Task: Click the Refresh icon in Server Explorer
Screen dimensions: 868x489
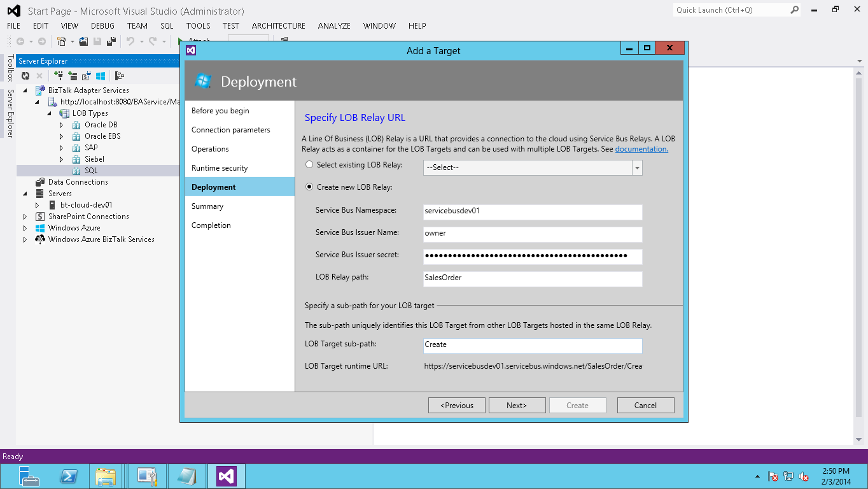Action: [25, 76]
